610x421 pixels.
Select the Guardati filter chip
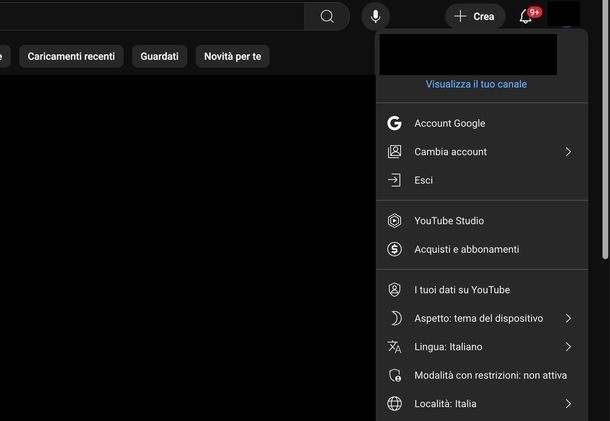160,56
